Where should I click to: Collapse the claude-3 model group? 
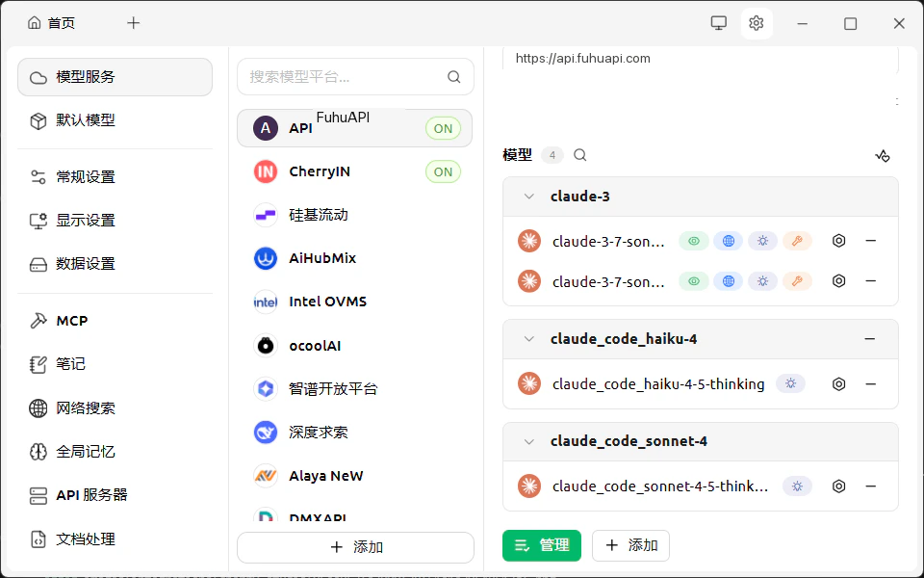click(x=529, y=197)
